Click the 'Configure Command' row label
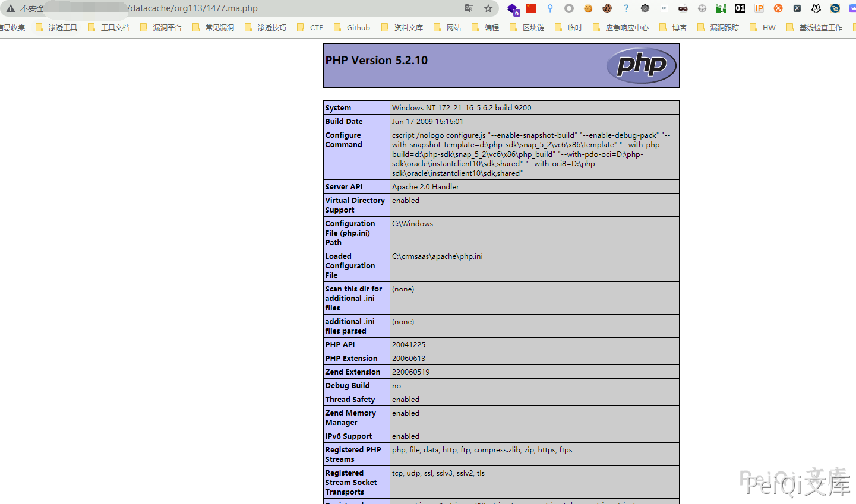Screen dimensions: 856x504 click(343, 140)
